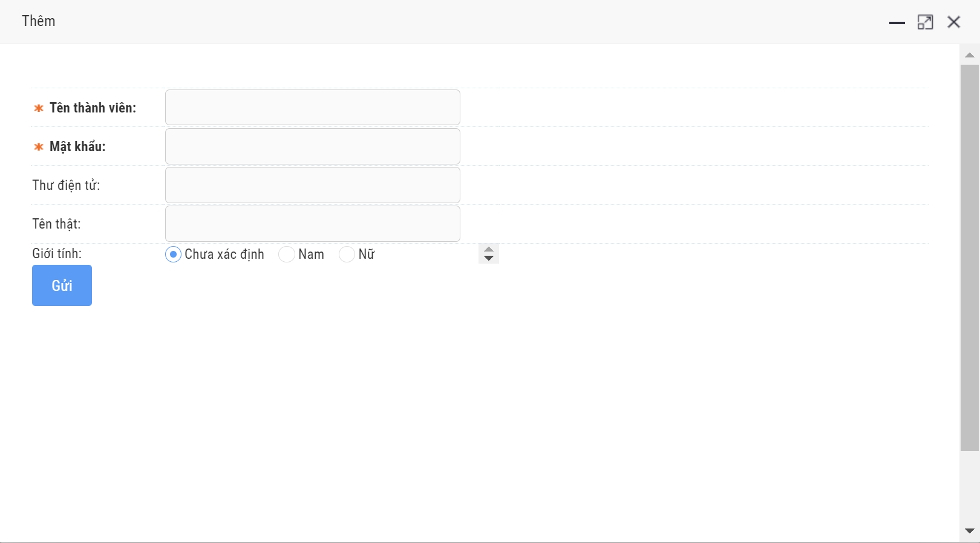
Task: Click the Thư điện tử label text
Action: [66, 185]
